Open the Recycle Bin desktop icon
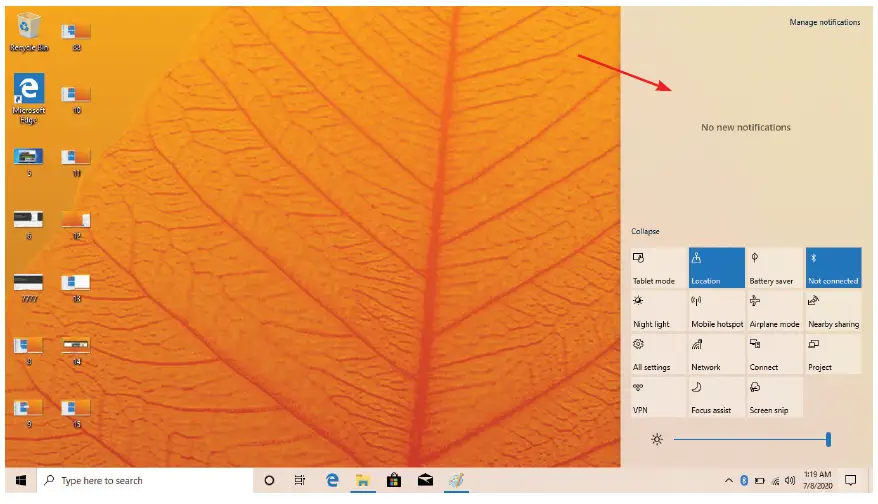878x504 pixels. [29, 34]
